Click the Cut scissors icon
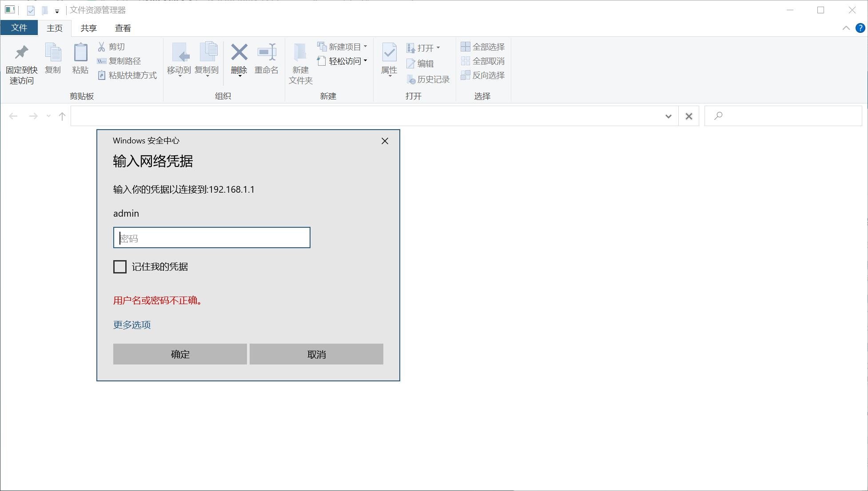Image resolution: width=868 pixels, height=491 pixels. (x=102, y=47)
